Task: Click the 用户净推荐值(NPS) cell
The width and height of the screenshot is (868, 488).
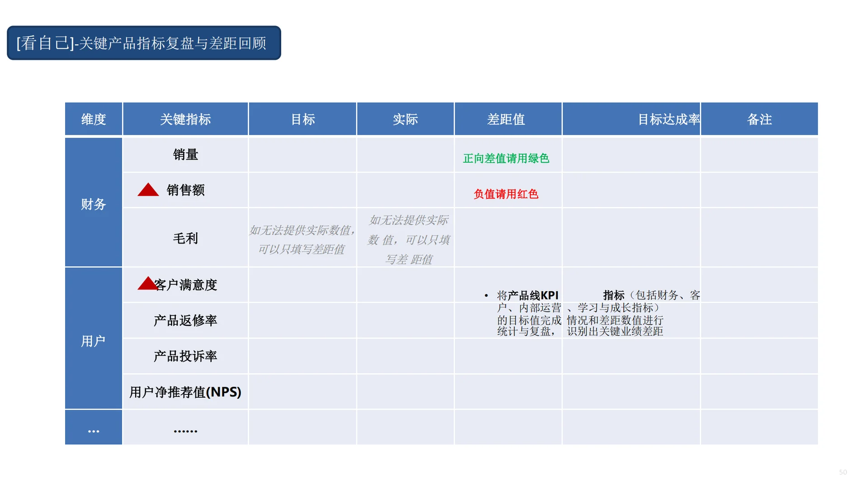Action: point(185,392)
